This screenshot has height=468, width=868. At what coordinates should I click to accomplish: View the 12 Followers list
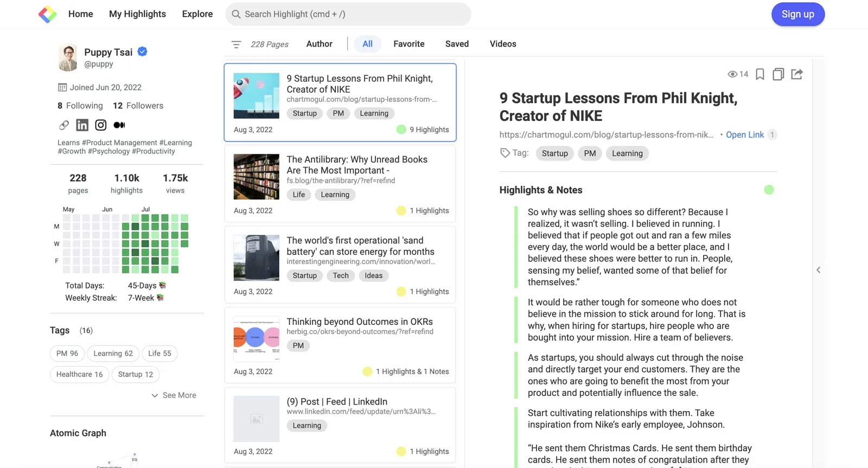coord(138,106)
